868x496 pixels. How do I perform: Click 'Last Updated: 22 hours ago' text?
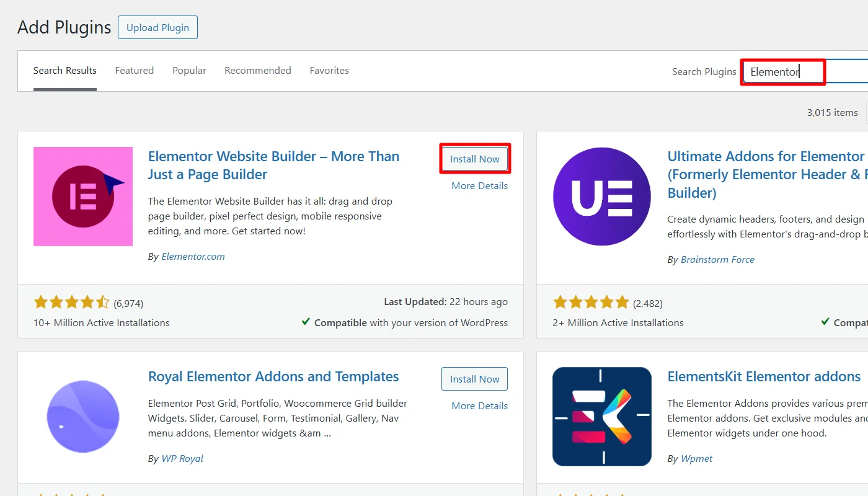tap(446, 302)
